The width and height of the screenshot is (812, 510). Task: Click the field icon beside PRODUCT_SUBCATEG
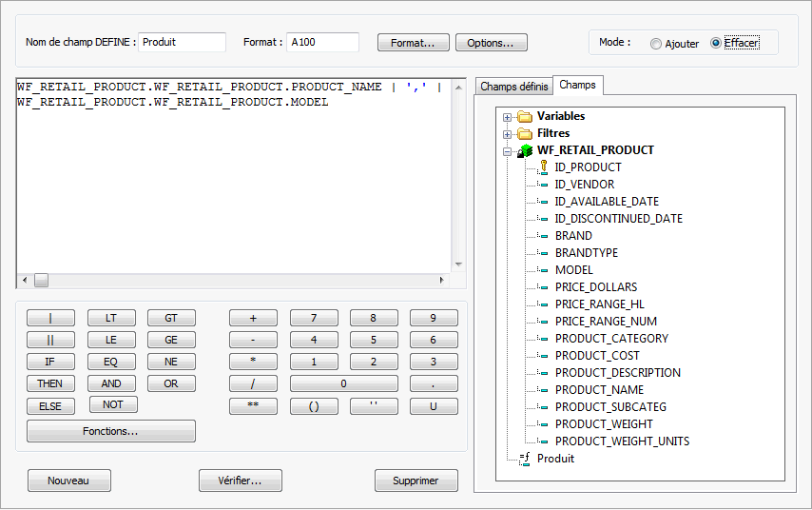[x=543, y=407]
